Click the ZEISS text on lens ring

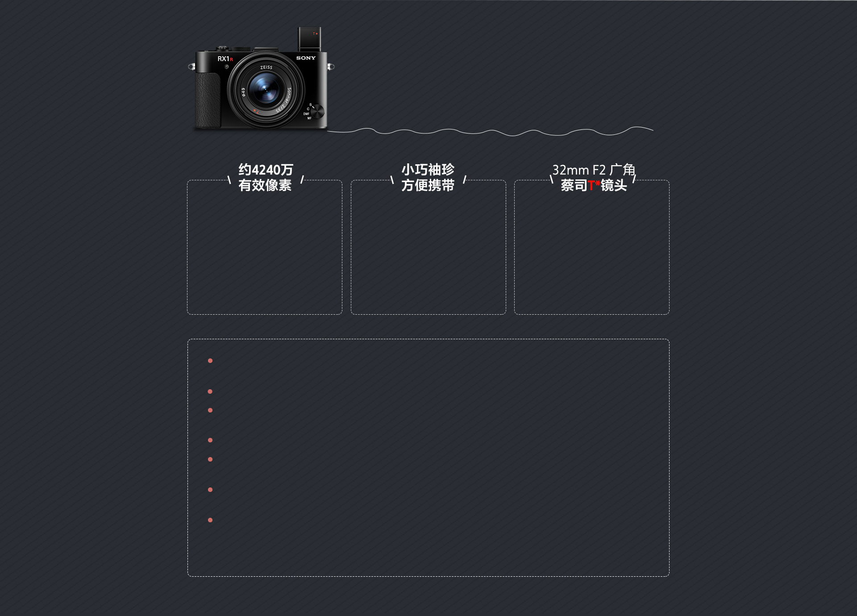[266, 67]
